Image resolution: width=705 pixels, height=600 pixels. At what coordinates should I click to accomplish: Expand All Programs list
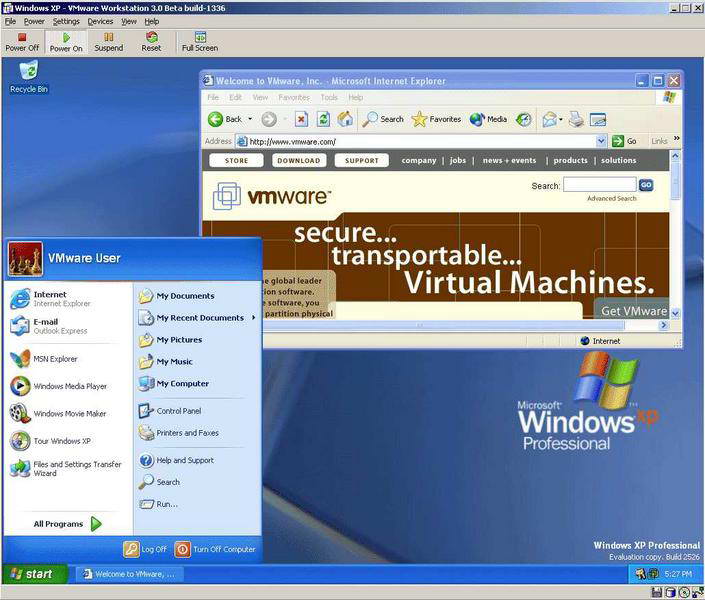point(67,524)
